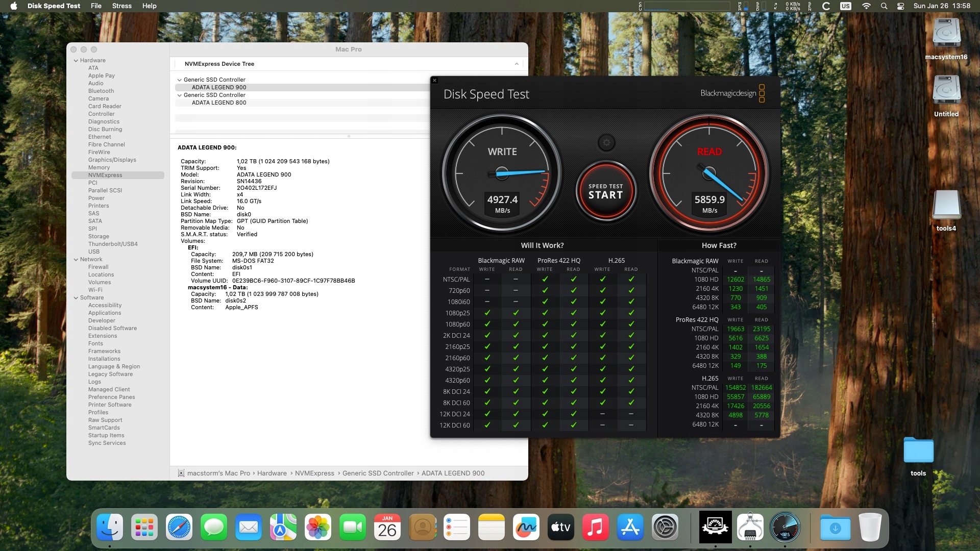
Task: Collapse the first Generic SSD Controller
Action: click(x=180, y=80)
